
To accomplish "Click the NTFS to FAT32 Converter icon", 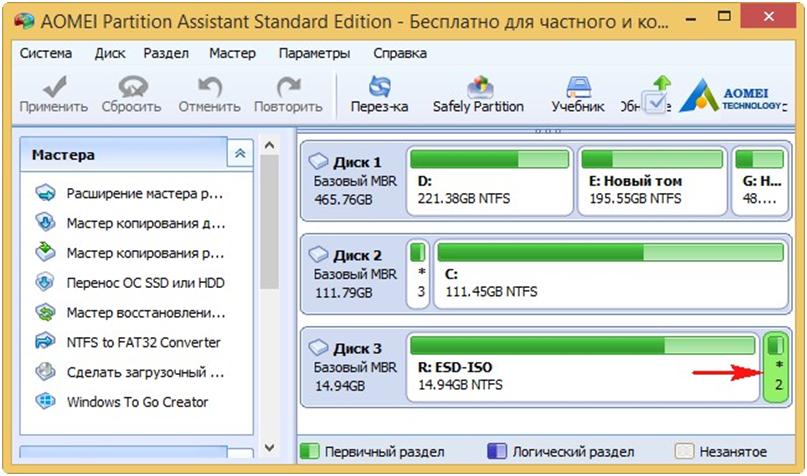I will [x=45, y=342].
